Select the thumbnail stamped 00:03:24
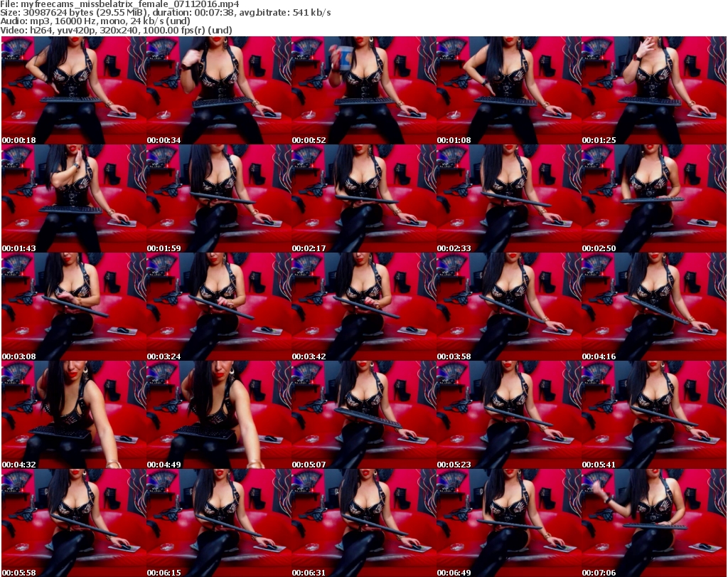 pyautogui.click(x=219, y=307)
